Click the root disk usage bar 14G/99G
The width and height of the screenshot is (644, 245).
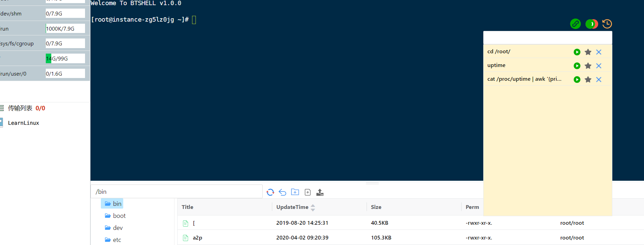(x=65, y=58)
